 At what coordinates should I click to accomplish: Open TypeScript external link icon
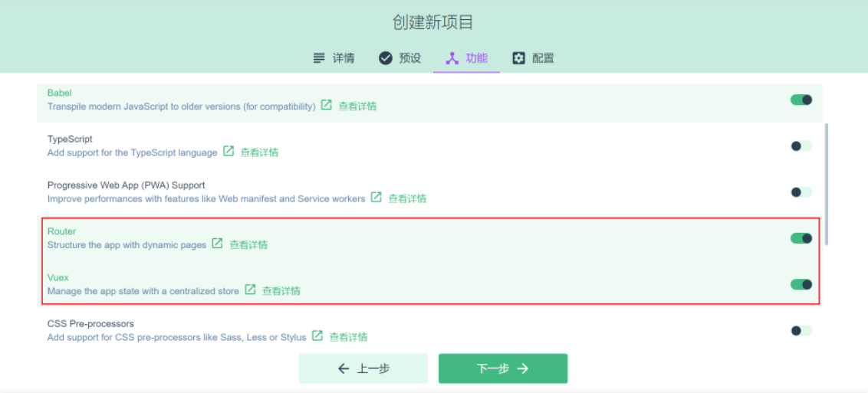[228, 151]
